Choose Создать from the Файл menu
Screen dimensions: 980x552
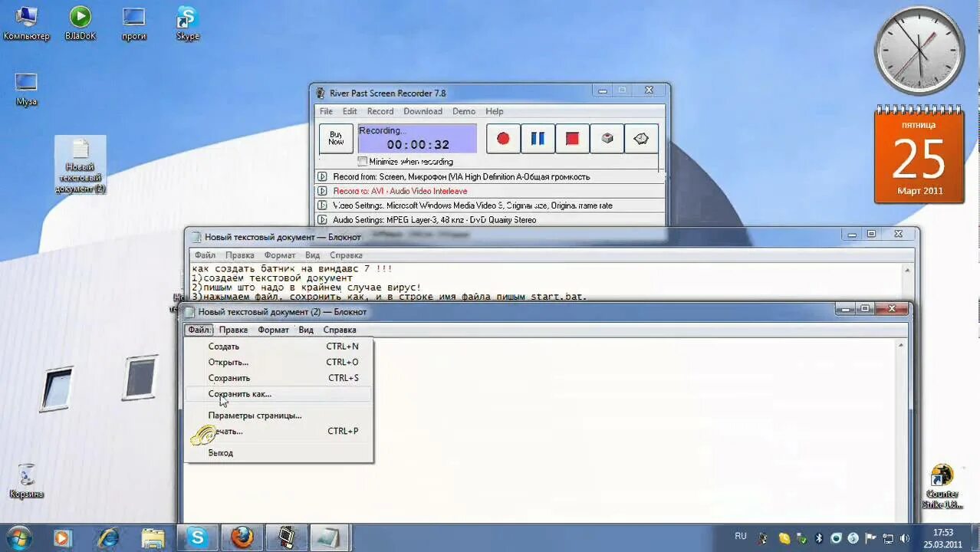point(278,347)
